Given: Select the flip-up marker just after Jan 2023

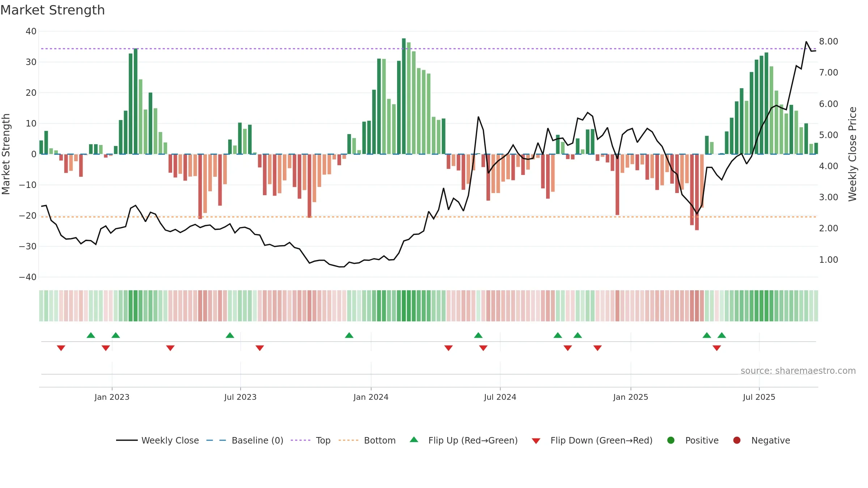Looking at the screenshot, I should click(116, 335).
